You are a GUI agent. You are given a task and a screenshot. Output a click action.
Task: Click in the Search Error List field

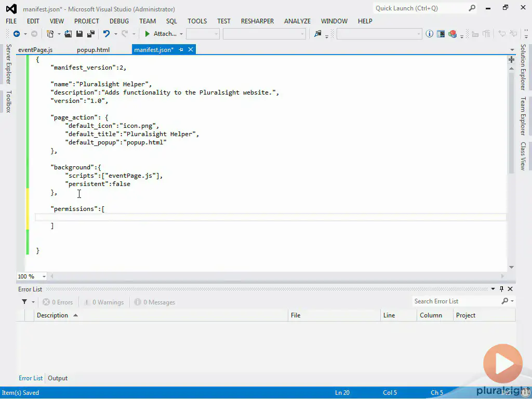[x=456, y=301]
